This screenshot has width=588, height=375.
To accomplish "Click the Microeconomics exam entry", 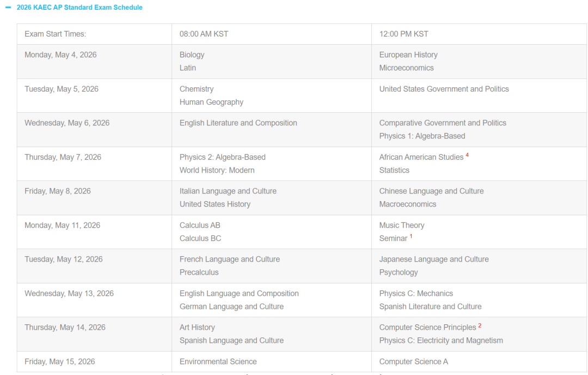I will click(x=406, y=68).
